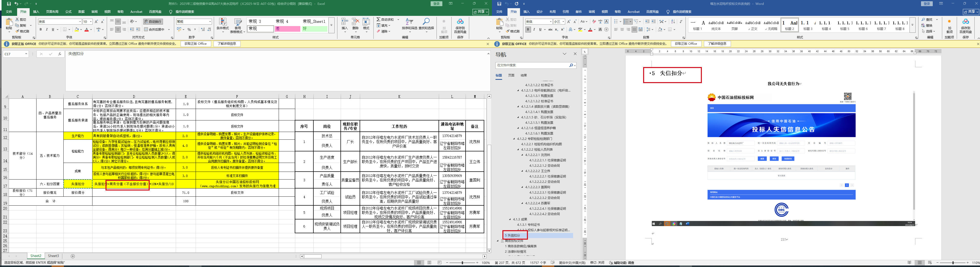Toggle Word's Justify paragraph alignment button
Image resolution: width=980 pixels, height=267 pixels.
634,29
